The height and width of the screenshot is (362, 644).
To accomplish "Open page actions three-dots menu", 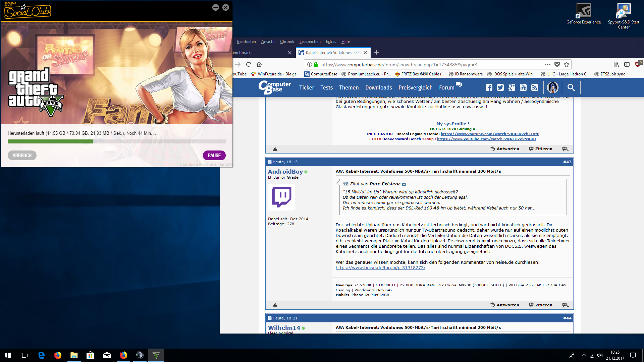I will (x=547, y=64).
